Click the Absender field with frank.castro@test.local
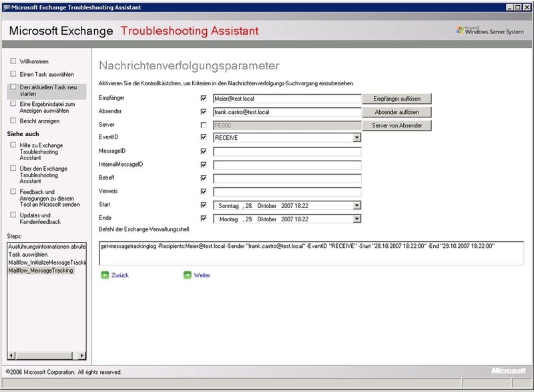The height and width of the screenshot is (392, 534). 287,112
